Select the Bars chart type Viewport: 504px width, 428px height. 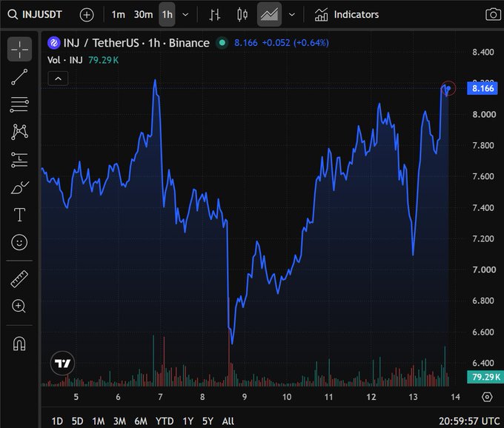click(214, 15)
